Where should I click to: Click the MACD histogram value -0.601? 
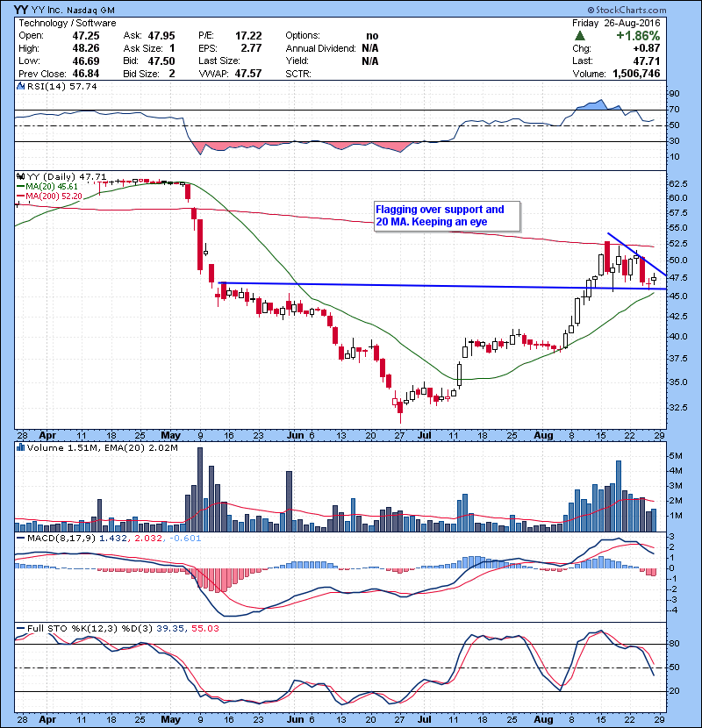click(x=185, y=539)
